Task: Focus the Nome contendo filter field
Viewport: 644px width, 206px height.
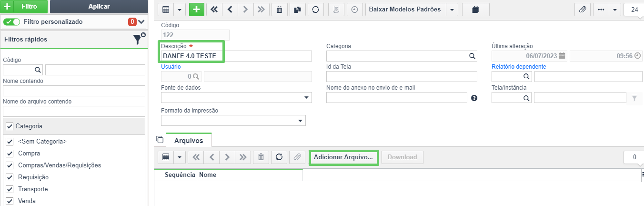Action: point(74,91)
